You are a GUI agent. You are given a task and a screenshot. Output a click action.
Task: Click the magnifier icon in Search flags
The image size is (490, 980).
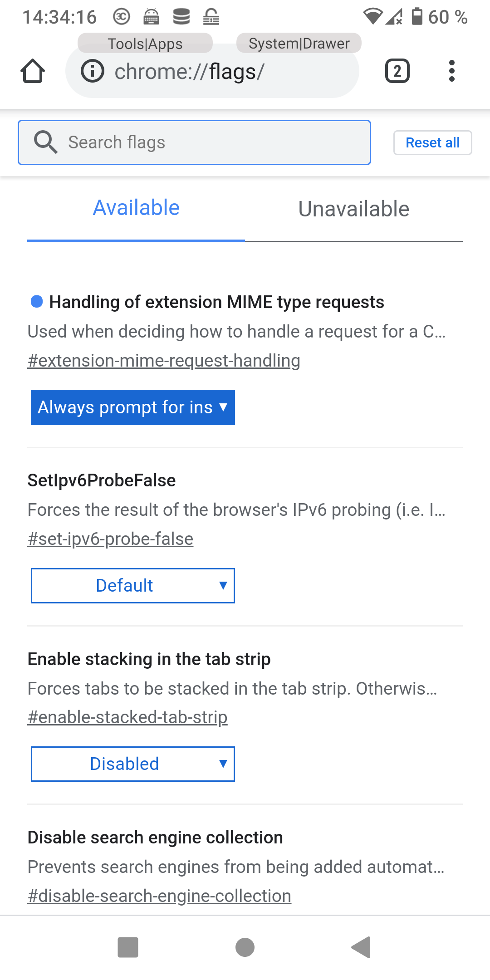point(45,142)
